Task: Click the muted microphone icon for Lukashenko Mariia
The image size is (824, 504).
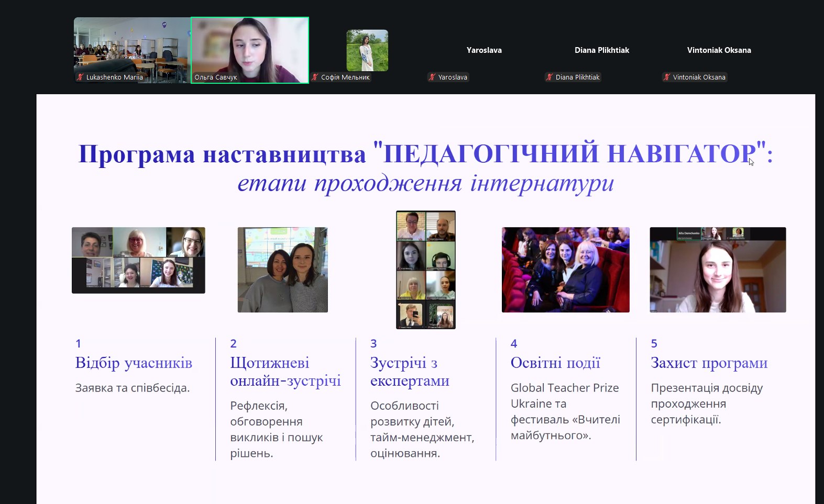Action: [80, 77]
